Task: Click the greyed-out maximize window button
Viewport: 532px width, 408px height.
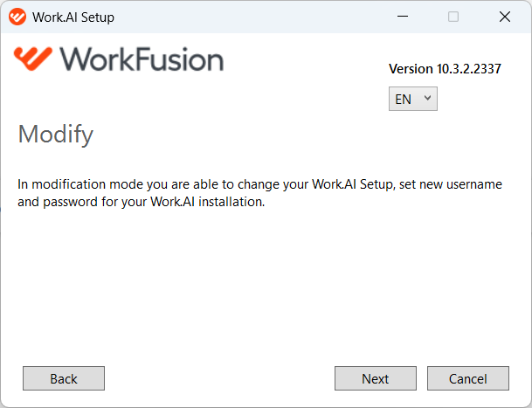Action: (453, 17)
